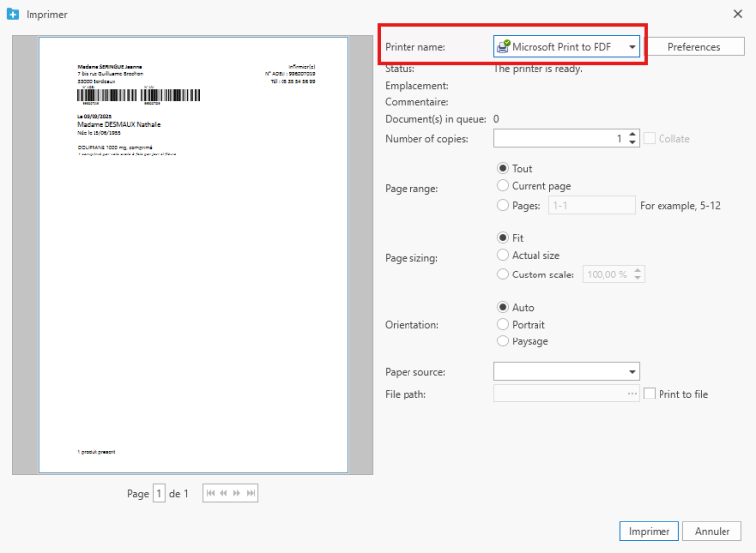Select Paysage orientation

coord(504,341)
